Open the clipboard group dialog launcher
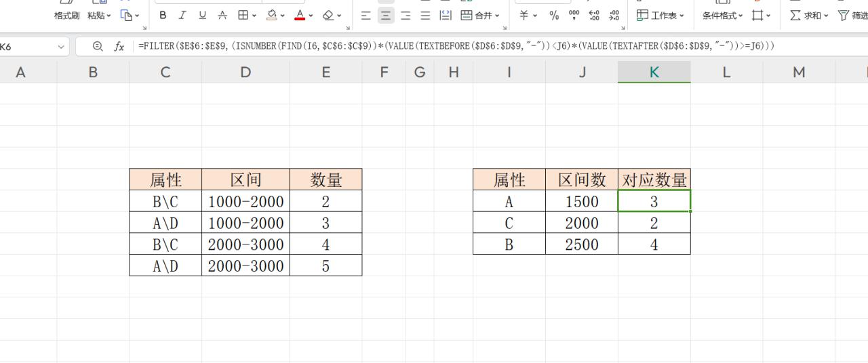 pyautogui.click(x=144, y=28)
